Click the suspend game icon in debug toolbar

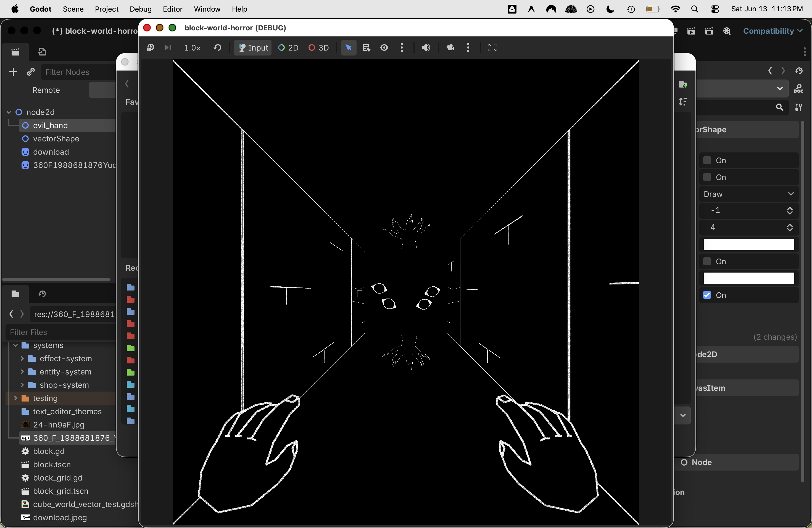(x=151, y=48)
